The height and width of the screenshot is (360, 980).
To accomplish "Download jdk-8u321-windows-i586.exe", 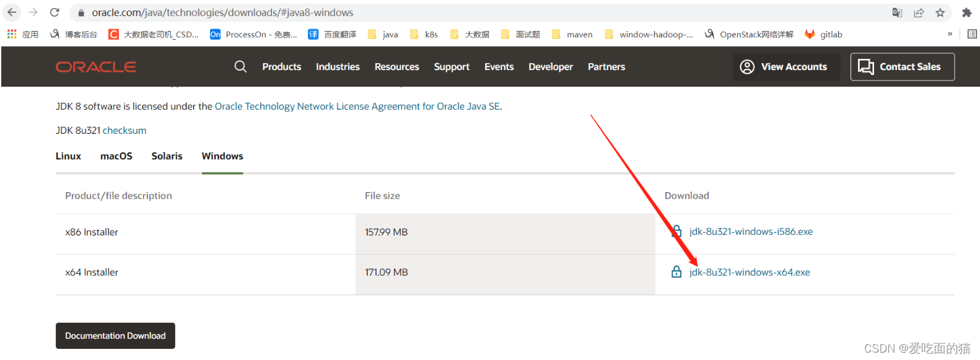I will [751, 232].
